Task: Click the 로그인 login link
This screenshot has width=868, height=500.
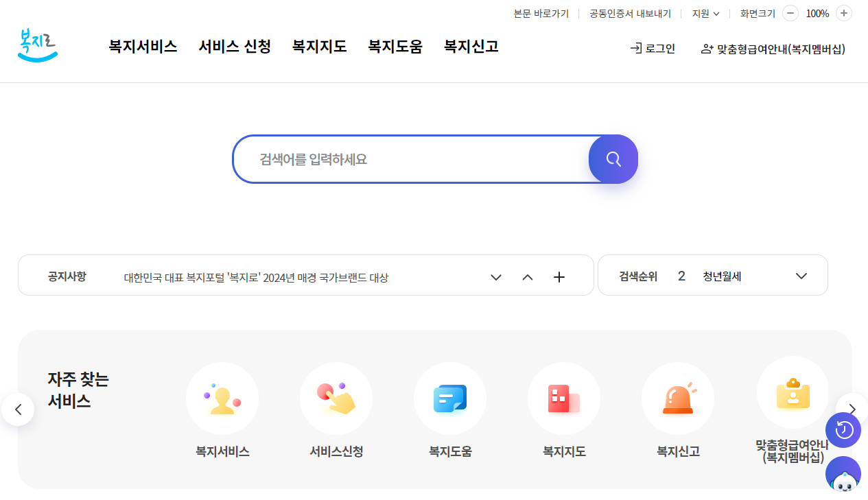Action: (x=653, y=49)
